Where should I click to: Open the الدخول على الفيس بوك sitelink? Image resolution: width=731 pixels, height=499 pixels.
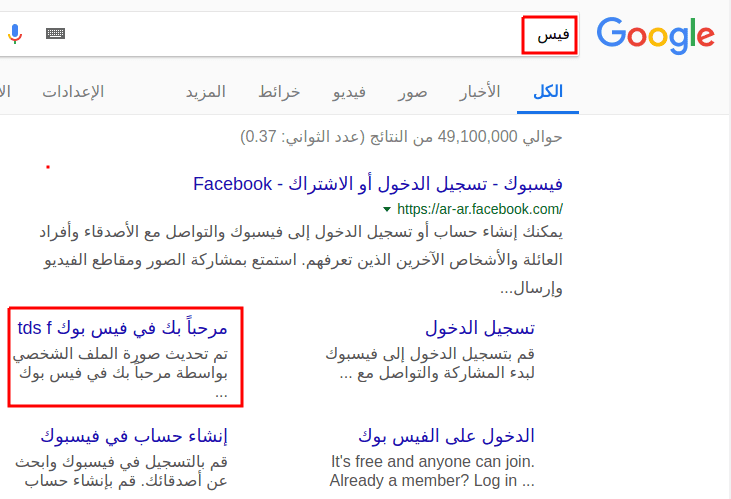[x=446, y=436]
